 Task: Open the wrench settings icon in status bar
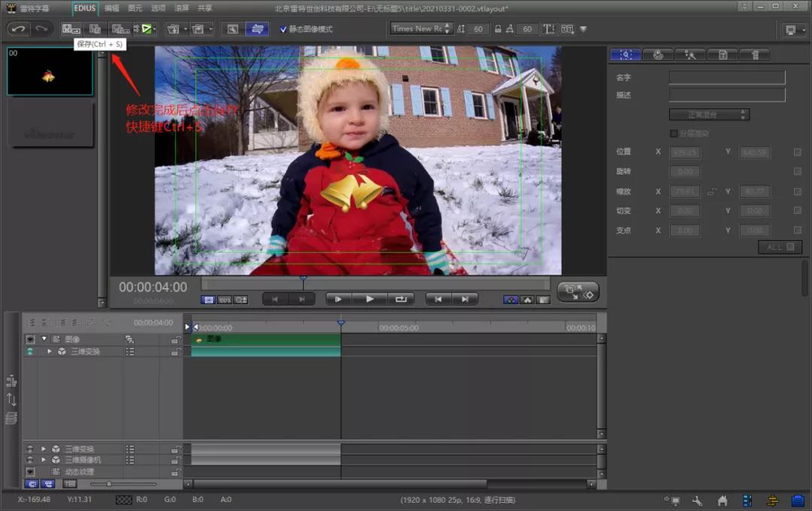(x=697, y=500)
